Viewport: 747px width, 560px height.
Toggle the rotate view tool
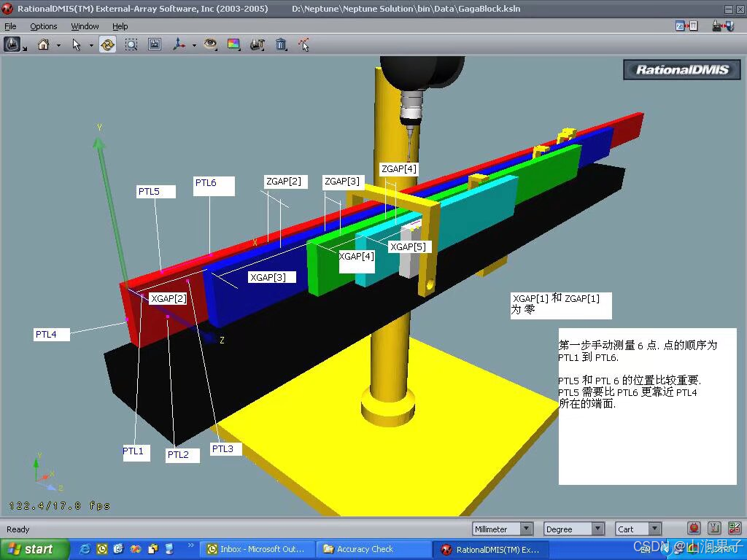click(108, 44)
